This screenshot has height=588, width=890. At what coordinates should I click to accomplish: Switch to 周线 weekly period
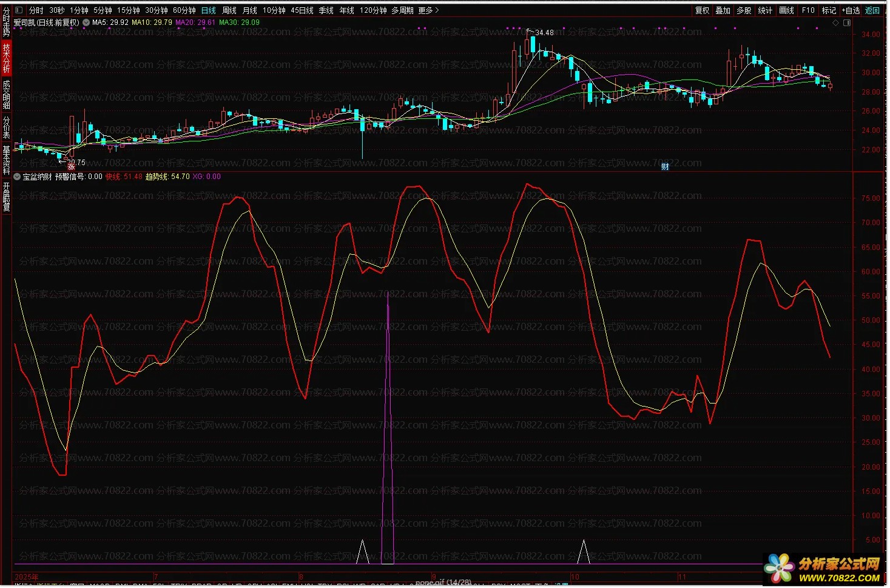(229, 10)
